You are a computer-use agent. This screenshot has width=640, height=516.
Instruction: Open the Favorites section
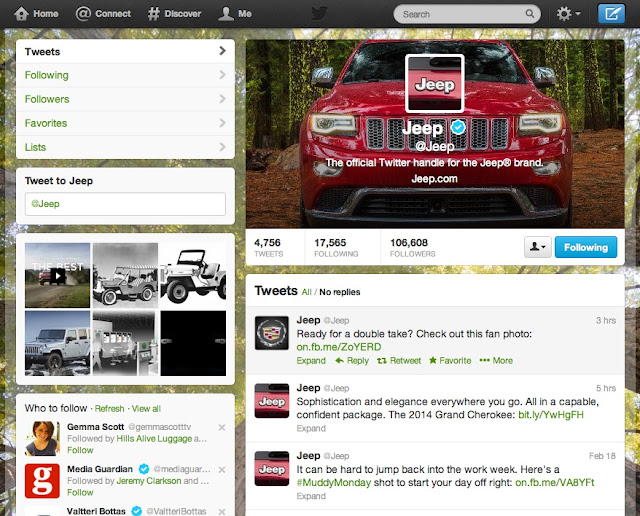pos(125,123)
